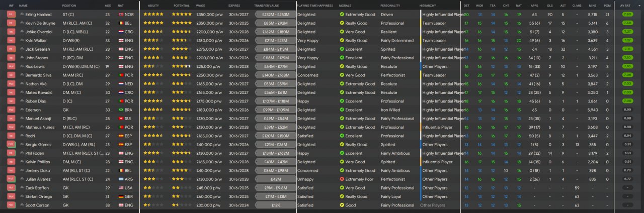Sort by the Morale column header

[345, 6]
